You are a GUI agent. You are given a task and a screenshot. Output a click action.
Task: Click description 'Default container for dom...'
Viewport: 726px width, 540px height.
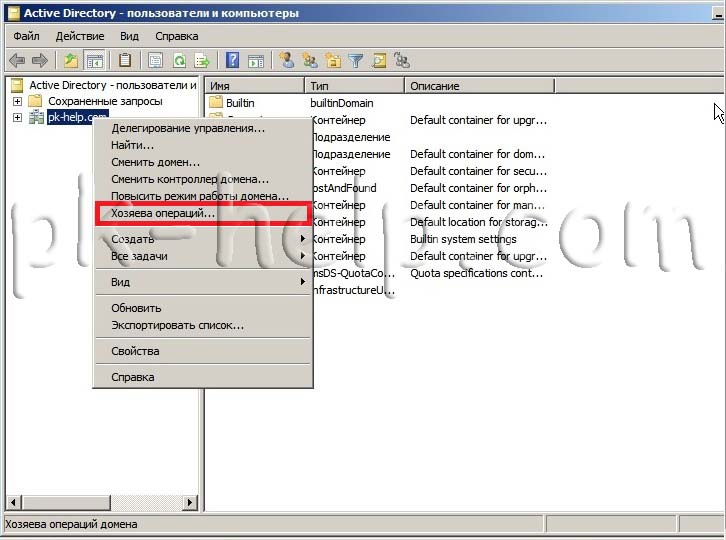[477, 154]
